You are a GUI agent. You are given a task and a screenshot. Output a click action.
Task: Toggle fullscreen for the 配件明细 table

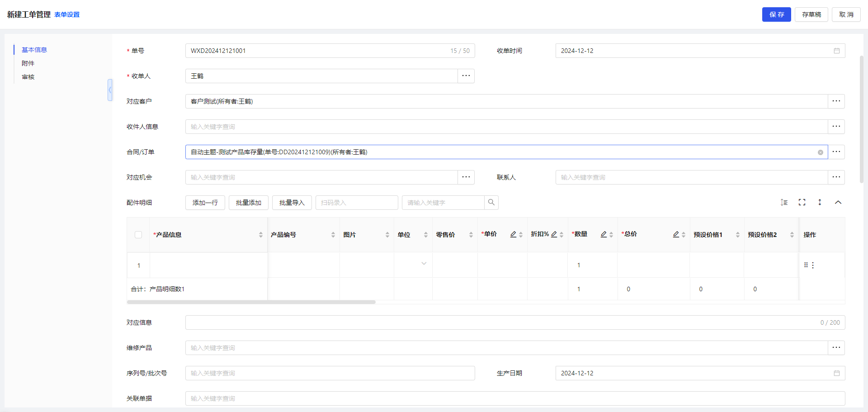[802, 202]
